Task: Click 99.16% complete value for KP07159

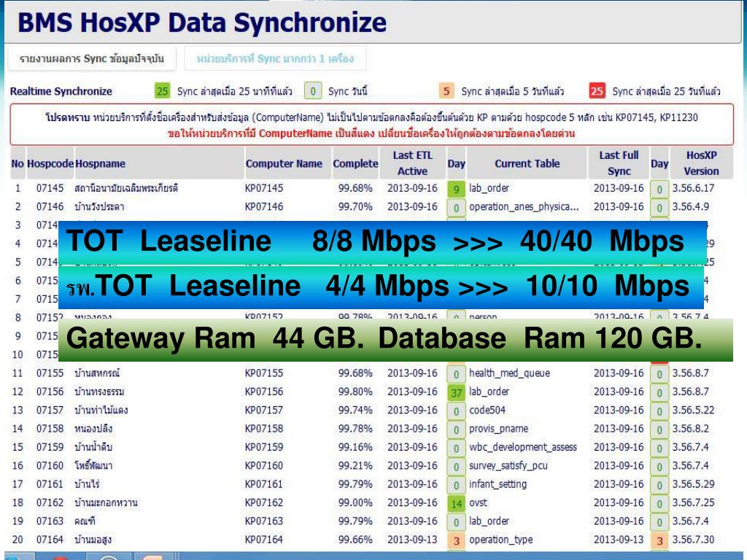Action: coord(355,447)
